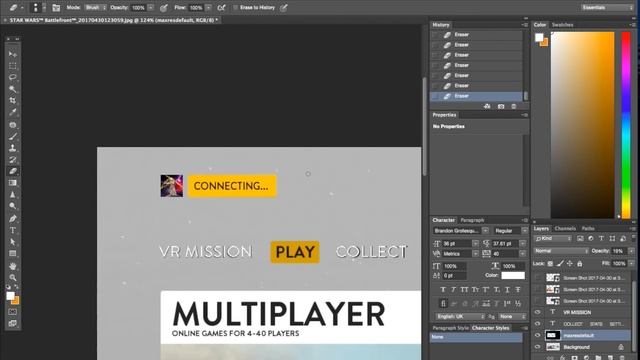This screenshot has width=640, height=360.
Task: Hide the COLLECT text layer
Action: coord(538,324)
